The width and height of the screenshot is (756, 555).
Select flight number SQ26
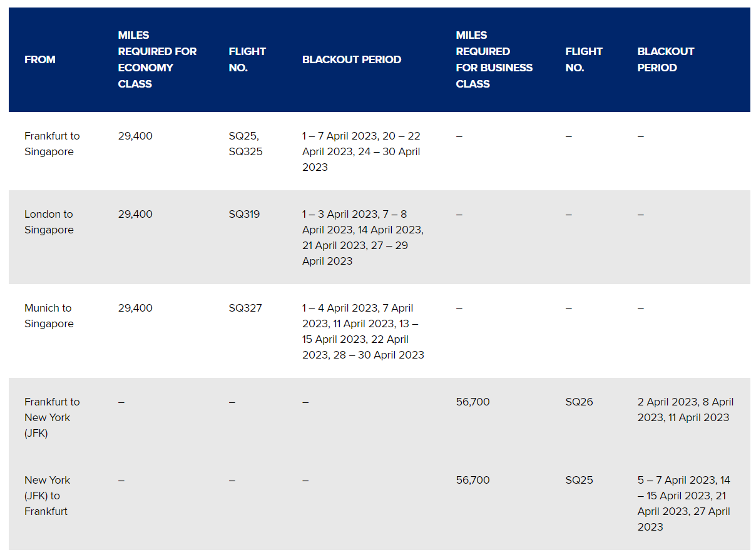(579, 402)
